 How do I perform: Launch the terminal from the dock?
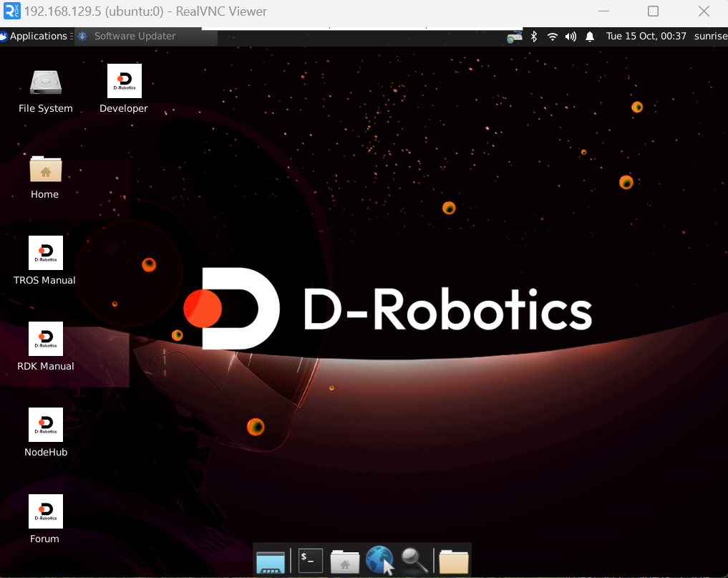pyautogui.click(x=310, y=560)
